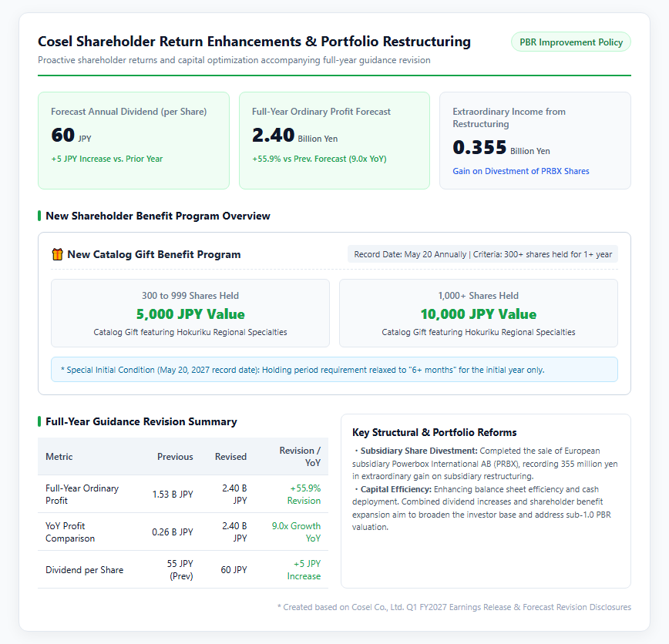This screenshot has width=669, height=644.
Task: Click the PBR Improvement Policy badge
Action: (x=571, y=42)
